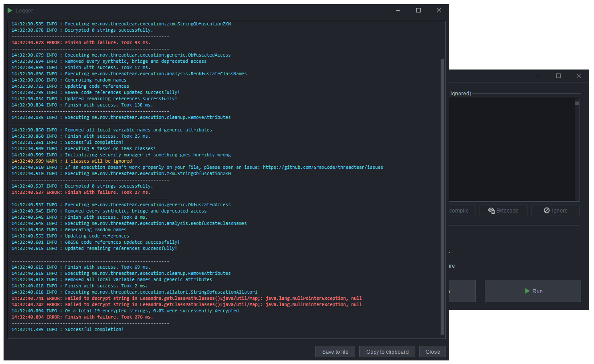Open the Bytecode viewer
This screenshot has width=594, height=364.
click(503, 210)
